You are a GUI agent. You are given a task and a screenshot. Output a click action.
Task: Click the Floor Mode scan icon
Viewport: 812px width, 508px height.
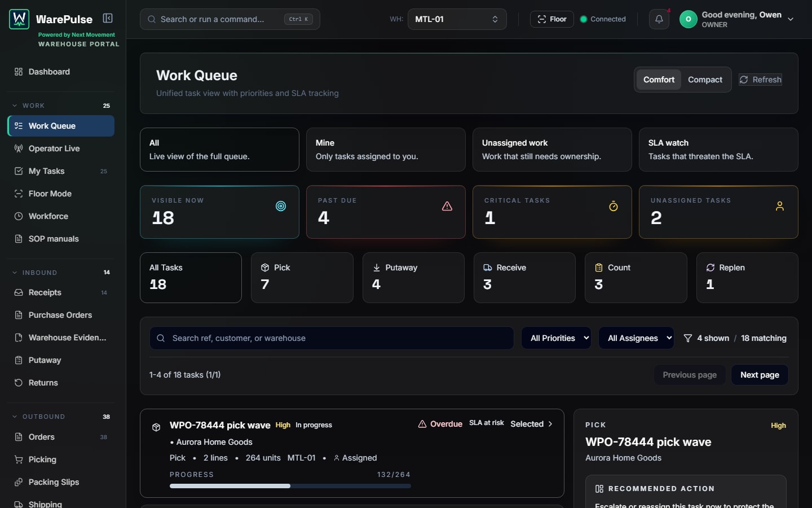[x=19, y=194]
